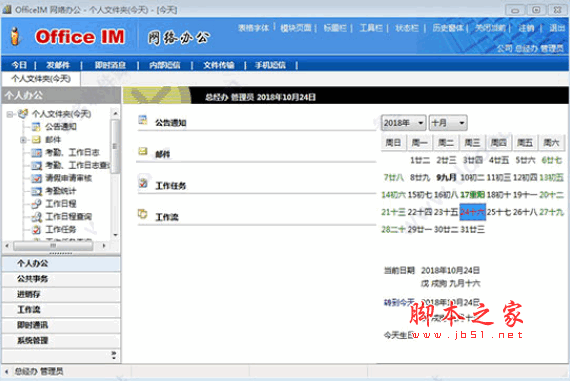The image size is (570, 381).
Task: Select highlighted date 24 in the calendar
Action: click(473, 212)
